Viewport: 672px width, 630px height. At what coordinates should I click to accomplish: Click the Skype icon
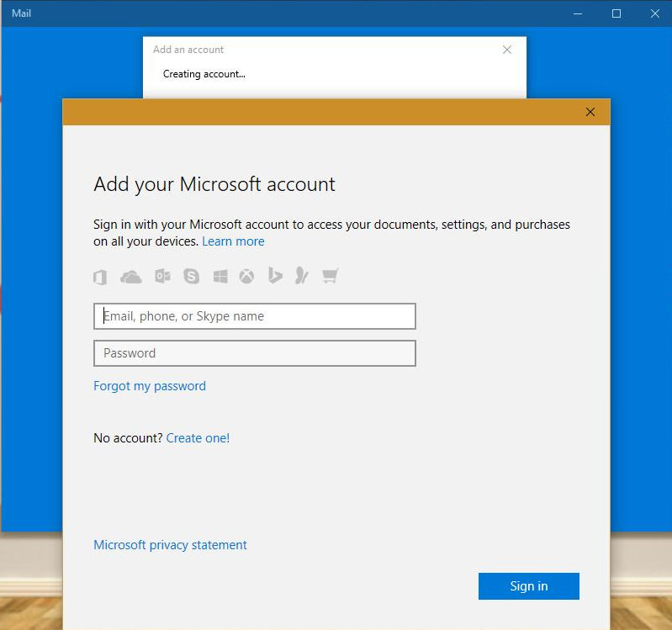[191, 276]
